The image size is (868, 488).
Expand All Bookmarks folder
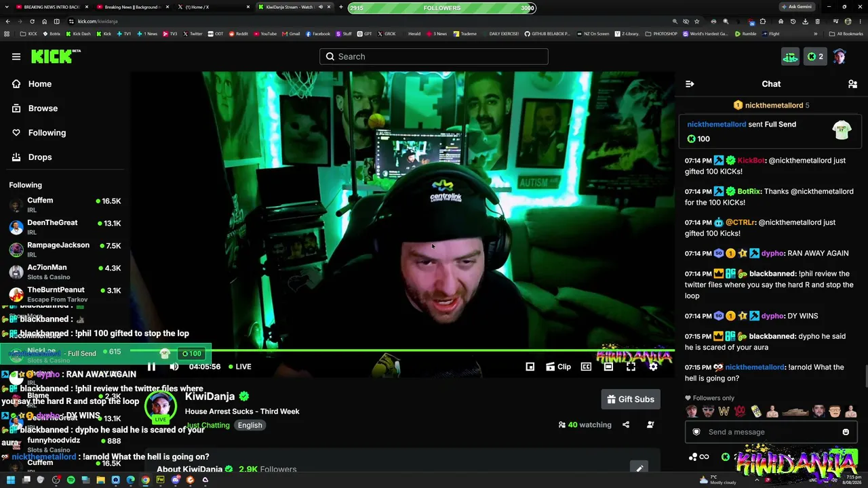pos(846,34)
